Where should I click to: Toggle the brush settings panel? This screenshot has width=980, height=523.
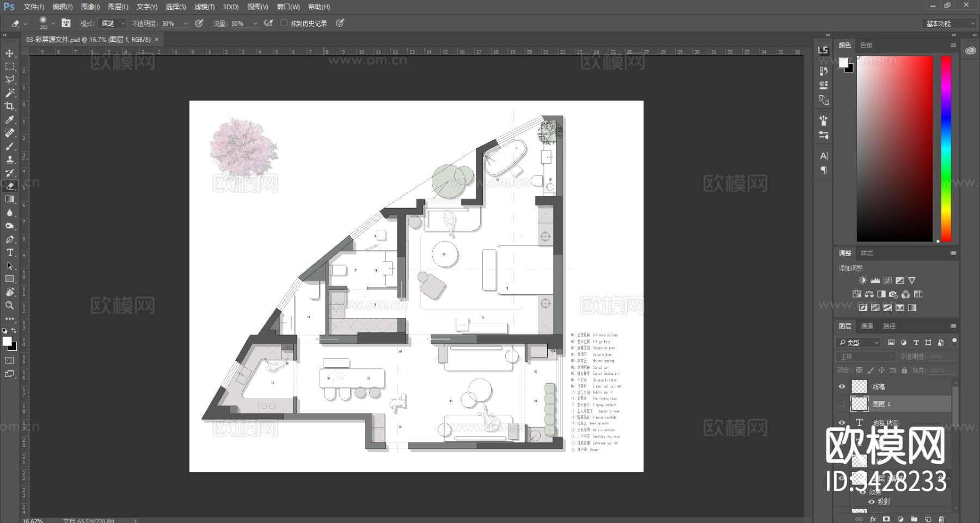click(66, 23)
